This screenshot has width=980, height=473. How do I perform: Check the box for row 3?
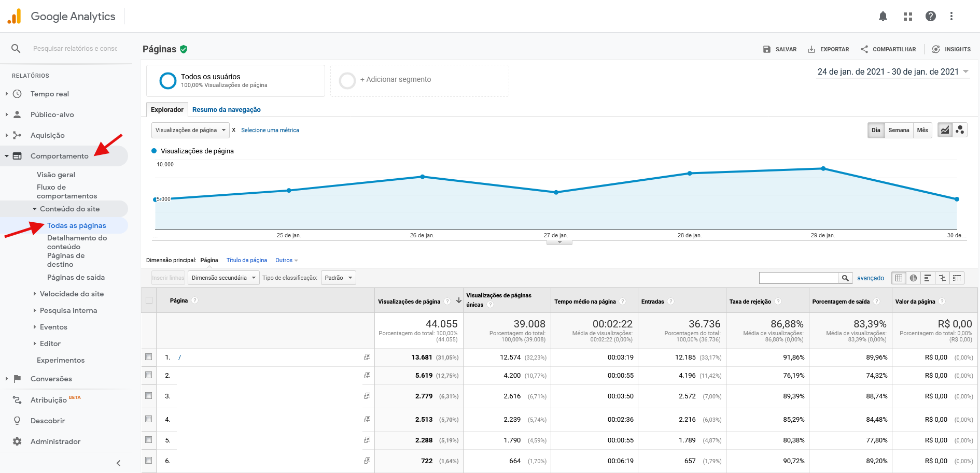point(149,396)
